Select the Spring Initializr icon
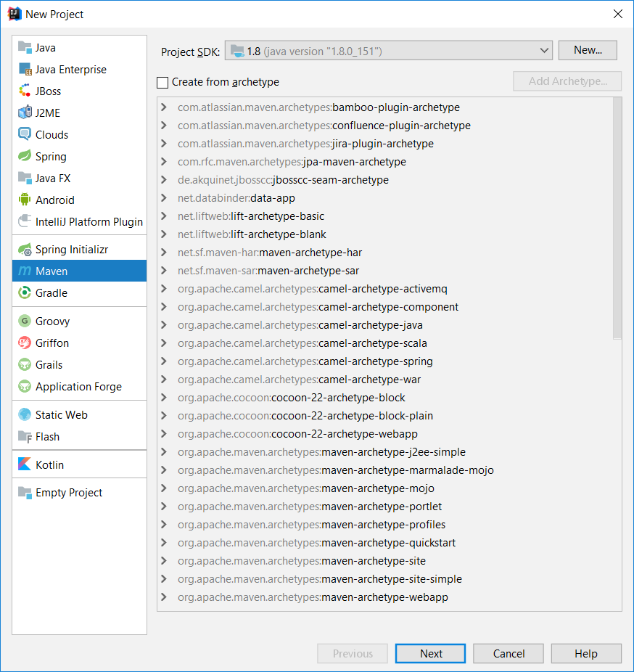Viewport: 634px width, 672px height. (x=25, y=250)
